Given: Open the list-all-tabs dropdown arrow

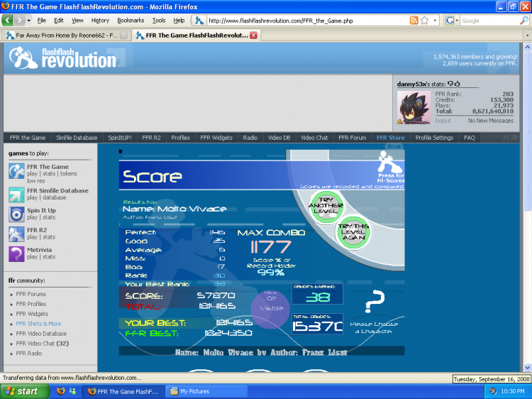Looking at the screenshot, I should (x=527, y=35).
